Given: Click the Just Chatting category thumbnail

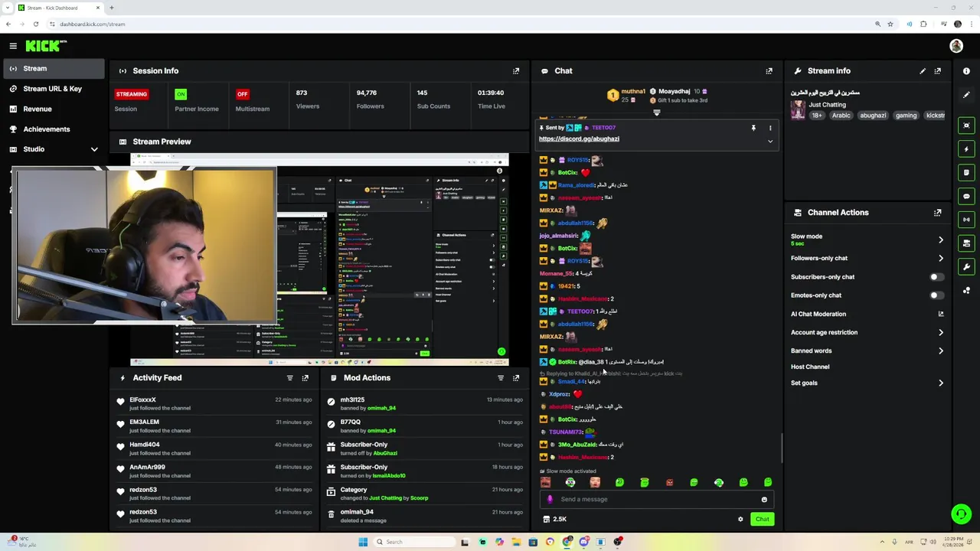Looking at the screenshot, I should tap(798, 110).
